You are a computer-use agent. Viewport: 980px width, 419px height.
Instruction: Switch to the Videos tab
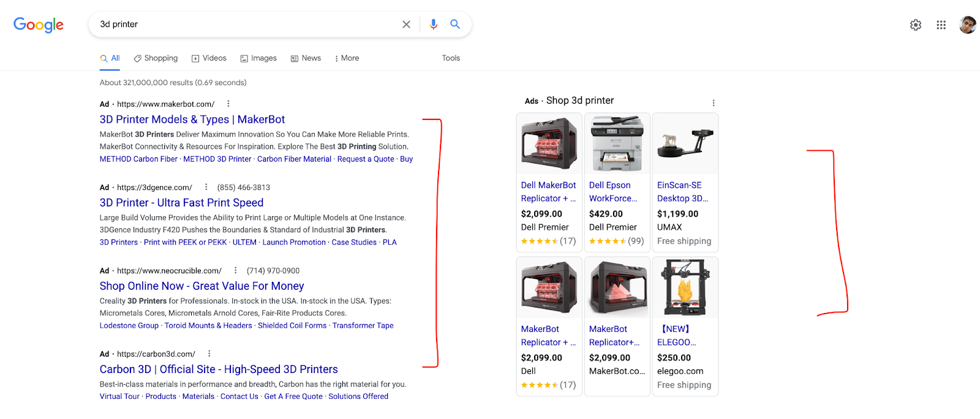point(209,58)
